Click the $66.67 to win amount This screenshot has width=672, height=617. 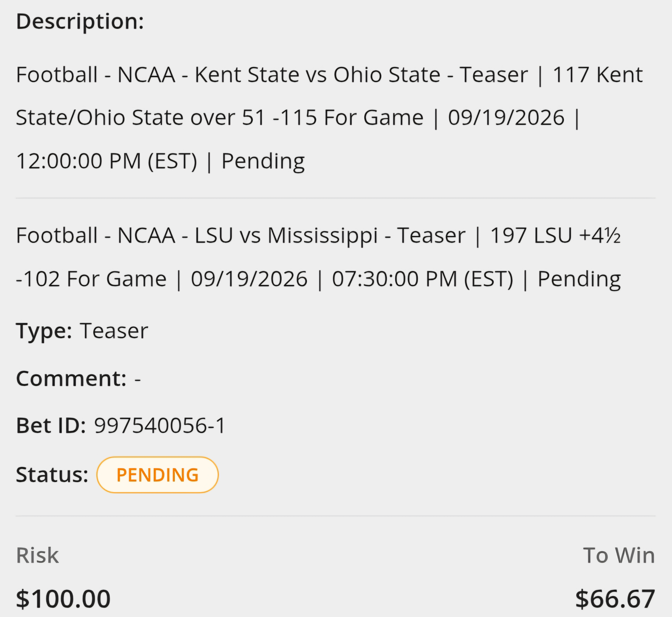(615, 599)
